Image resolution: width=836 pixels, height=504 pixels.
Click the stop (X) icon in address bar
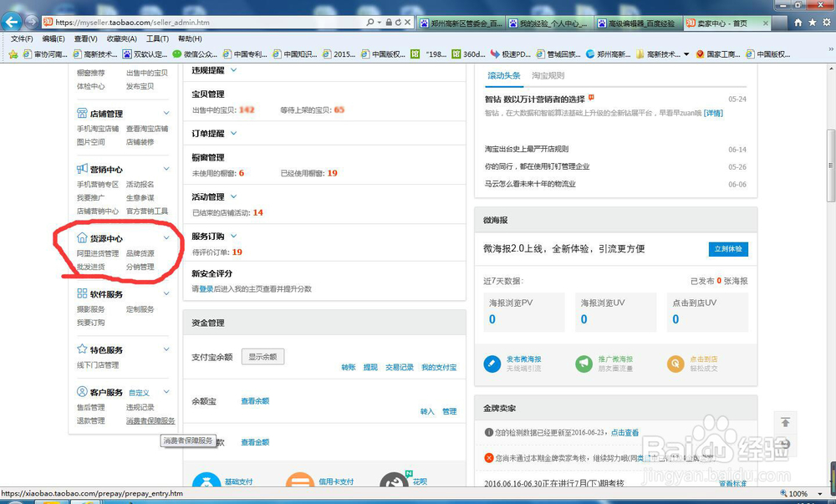click(x=407, y=23)
